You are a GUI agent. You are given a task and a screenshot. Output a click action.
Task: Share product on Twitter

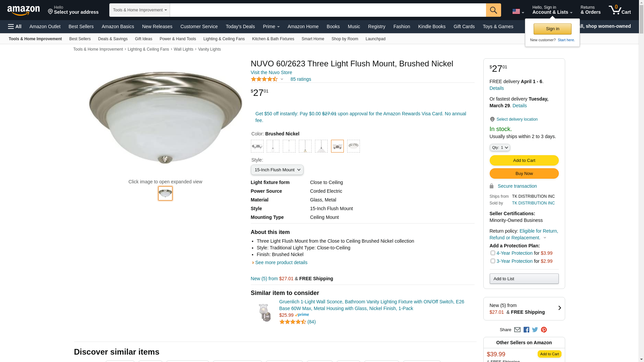[x=535, y=330]
